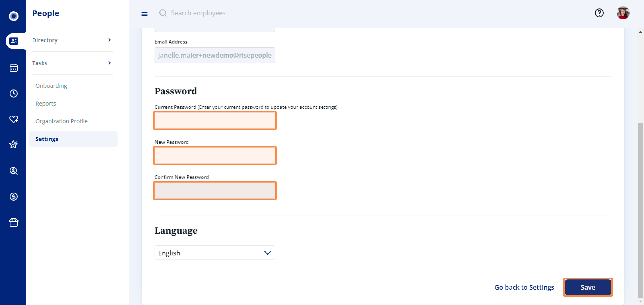Image resolution: width=644 pixels, height=305 pixels.
Task: Open the clock time-tracking icon
Action: (13, 93)
